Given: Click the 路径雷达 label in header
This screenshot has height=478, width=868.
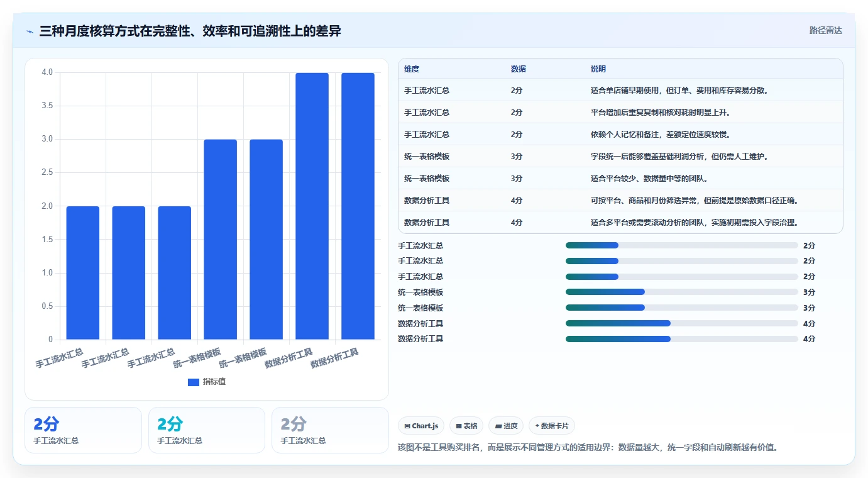Looking at the screenshot, I should coord(825,30).
